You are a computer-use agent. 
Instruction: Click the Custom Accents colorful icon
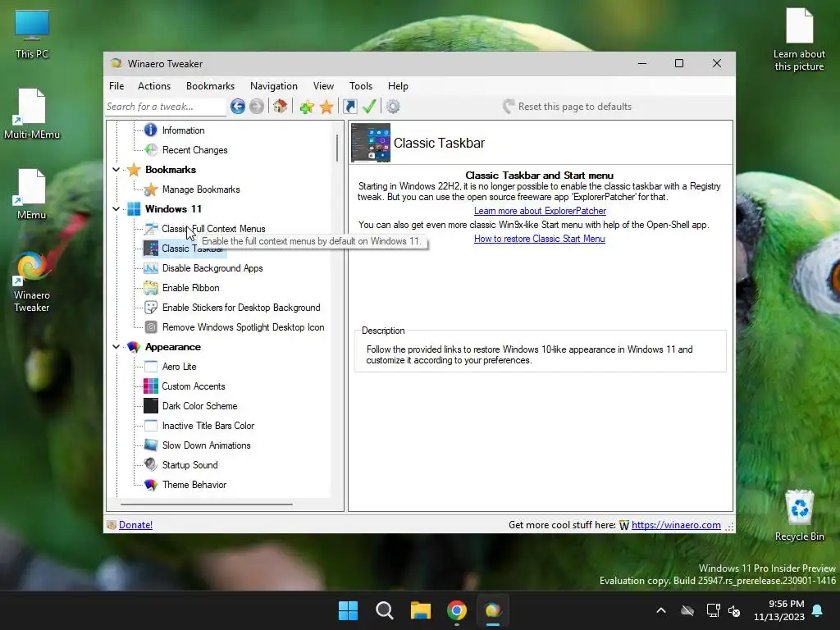pyautogui.click(x=151, y=386)
